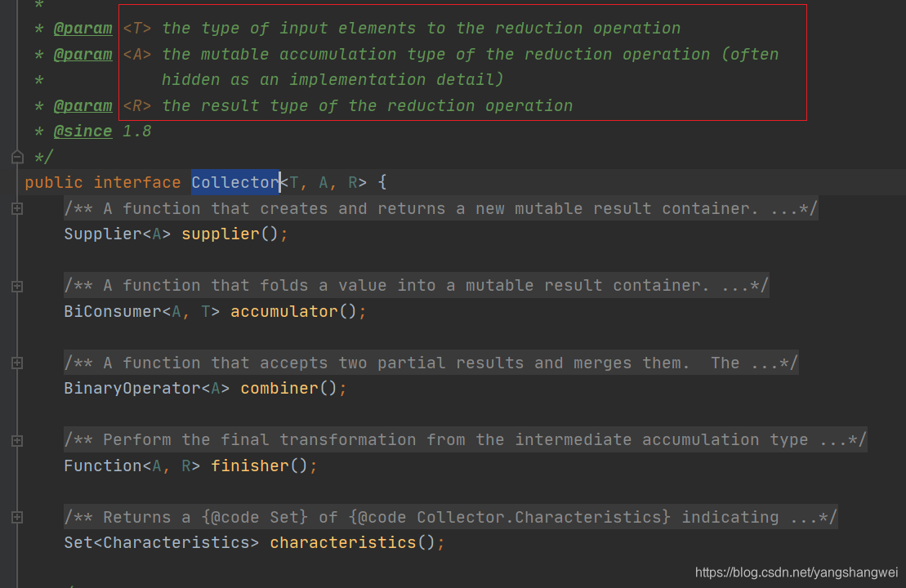Click the '1.8' version text
This screenshot has height=588, width=906.
[137, 131]
